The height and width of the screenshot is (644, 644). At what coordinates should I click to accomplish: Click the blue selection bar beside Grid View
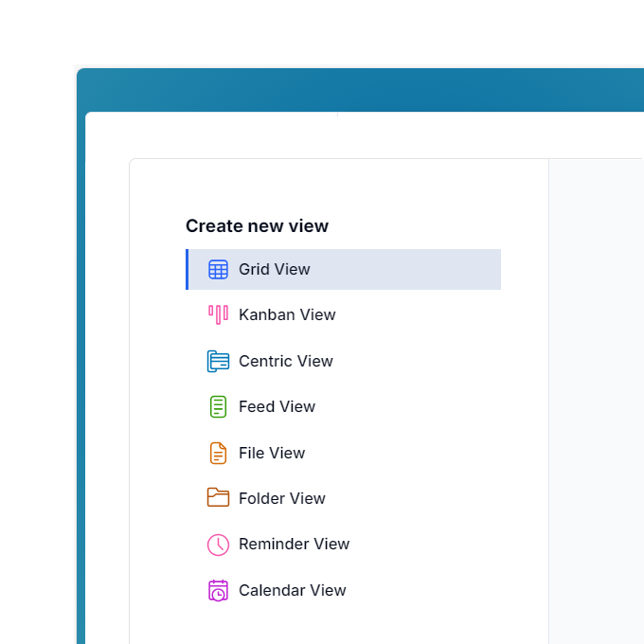tap(188, 269)
